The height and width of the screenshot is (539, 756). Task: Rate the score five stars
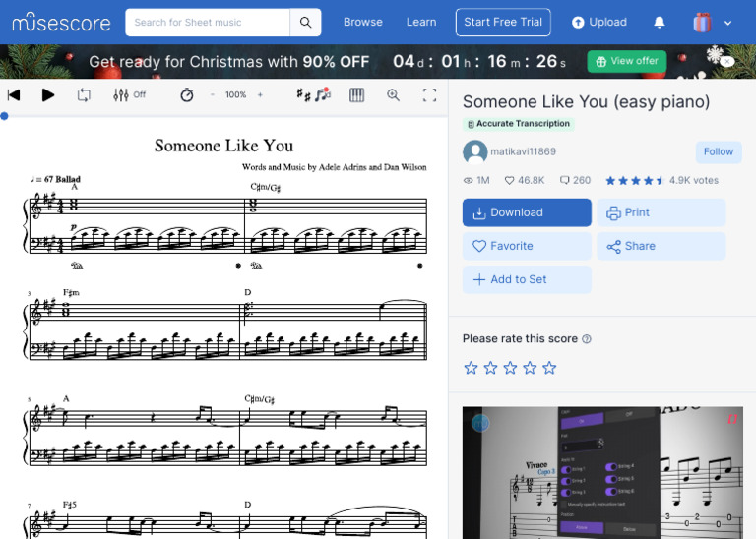[549, 369]
